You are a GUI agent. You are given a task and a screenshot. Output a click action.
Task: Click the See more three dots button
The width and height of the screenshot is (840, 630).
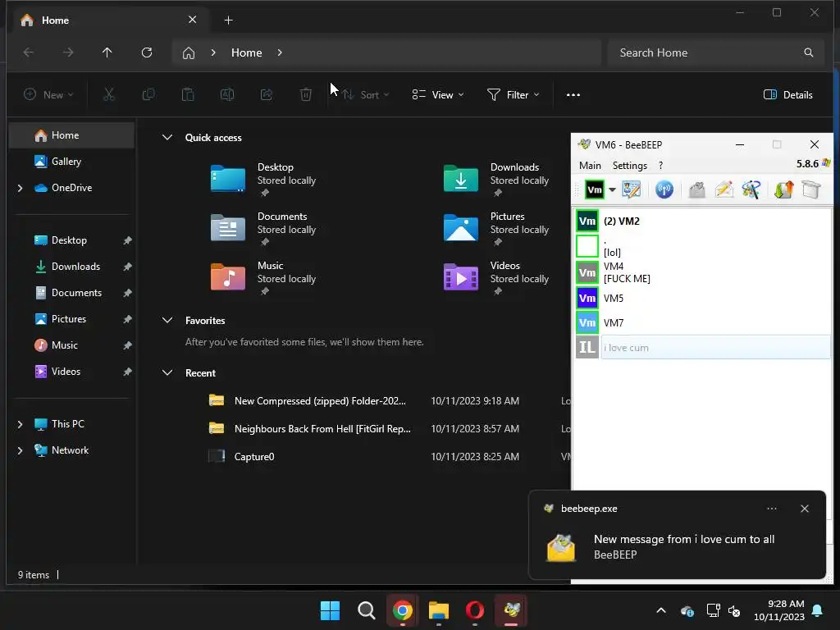coord(573,95)
